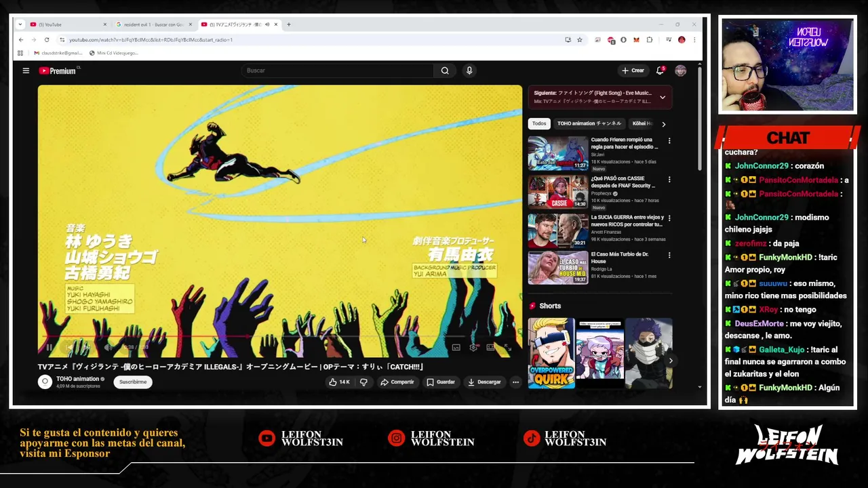Open the browser extensions puzzle icon
Screen dimensions: 868x488
[x=650, y=40]
